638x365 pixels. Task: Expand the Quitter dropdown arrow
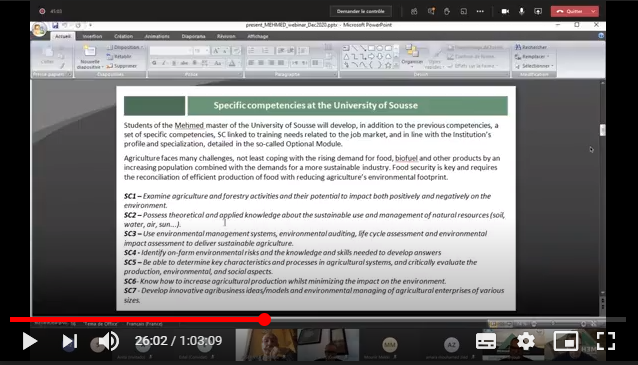coord(593,11)
